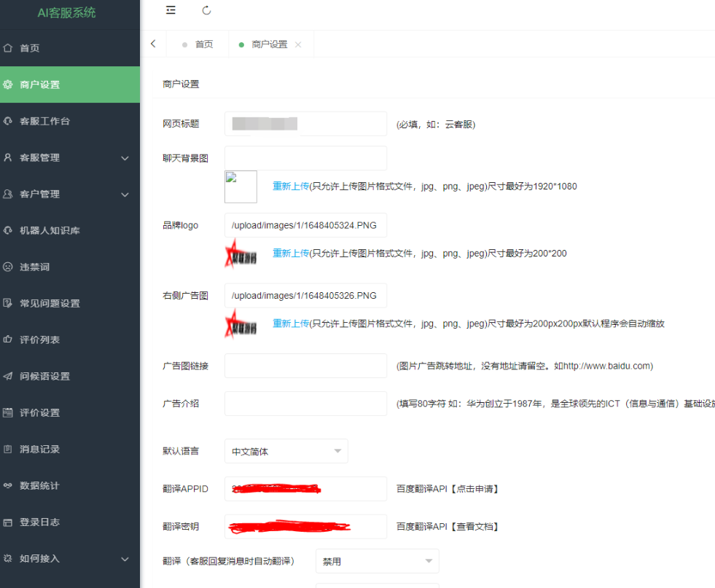Image resolution: width=715 pixels, height=588 pixels.
Task: Open the auto-translate dropdown set to 禁用
Action: (378, 561)
